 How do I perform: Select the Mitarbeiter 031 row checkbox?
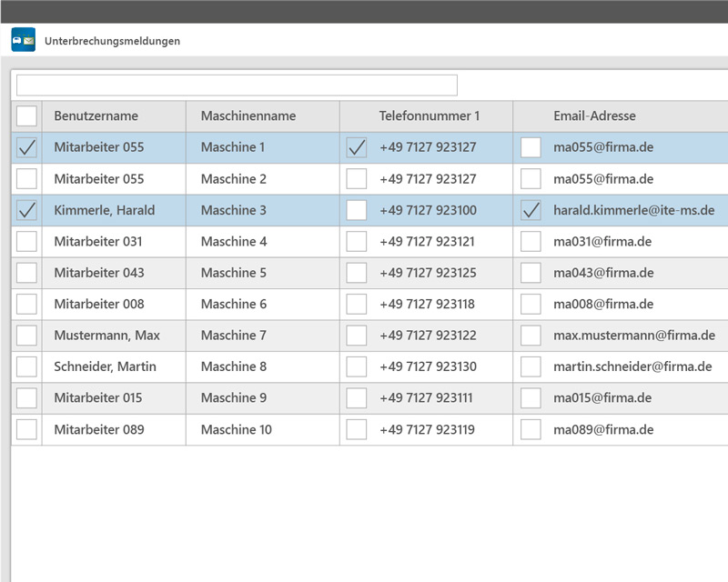click(x=25, y=241)
